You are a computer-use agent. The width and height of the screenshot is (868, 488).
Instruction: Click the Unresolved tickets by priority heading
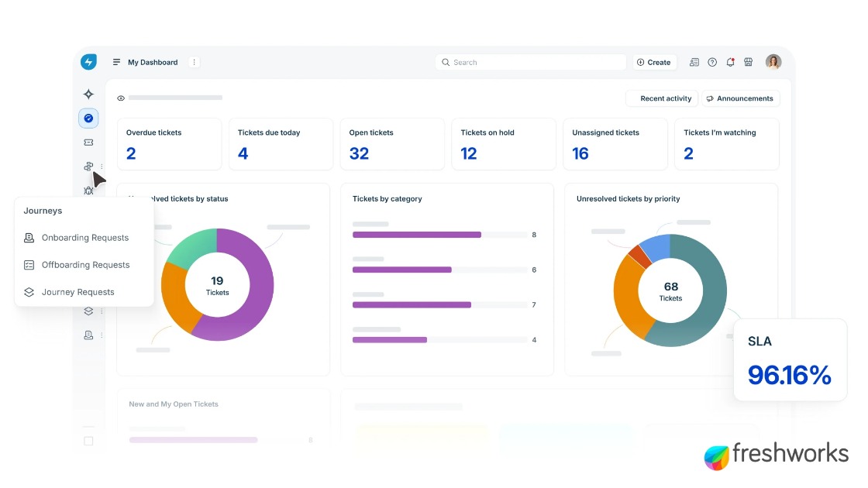[x=628, y=198]
